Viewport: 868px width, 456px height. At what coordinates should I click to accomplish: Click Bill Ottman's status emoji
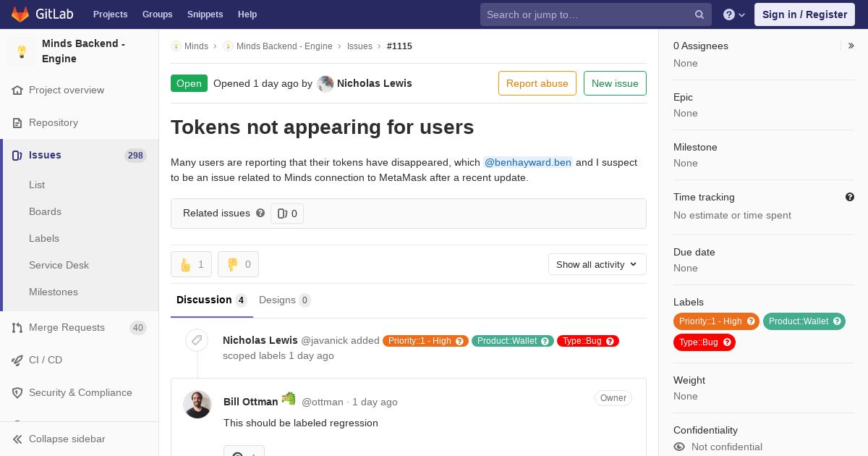click(289, 399)
